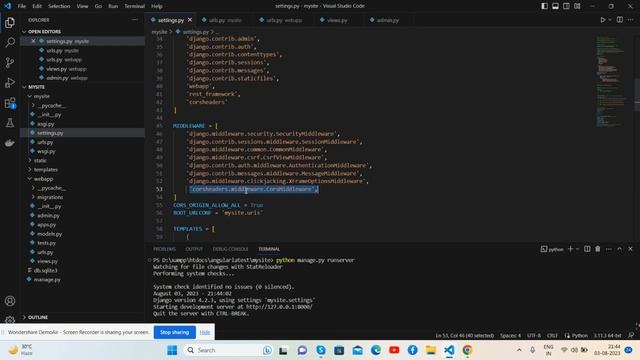This screenshot has height=360, width=640.
Task: Toggle bottom panel layout icon
Action: (556, 6)
